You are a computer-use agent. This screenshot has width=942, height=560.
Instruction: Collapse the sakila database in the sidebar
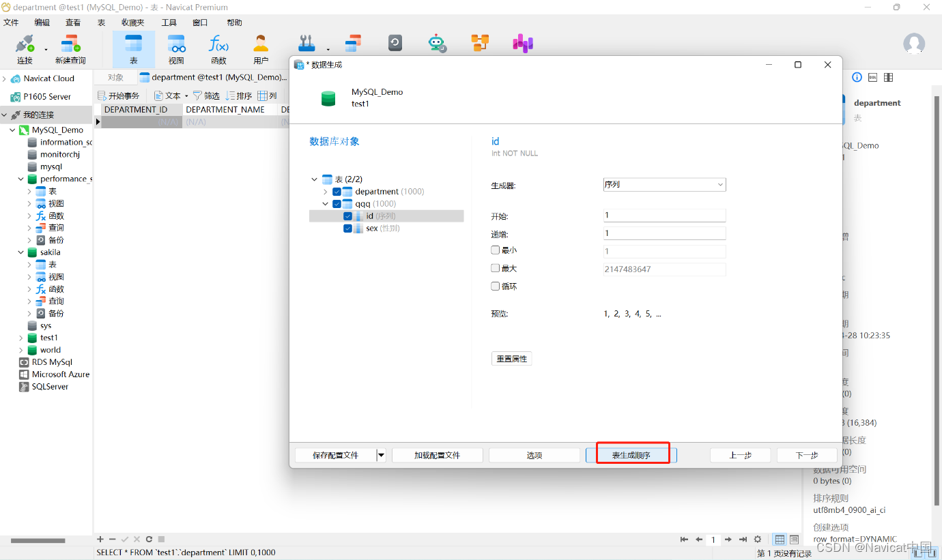tap(21, 252)
